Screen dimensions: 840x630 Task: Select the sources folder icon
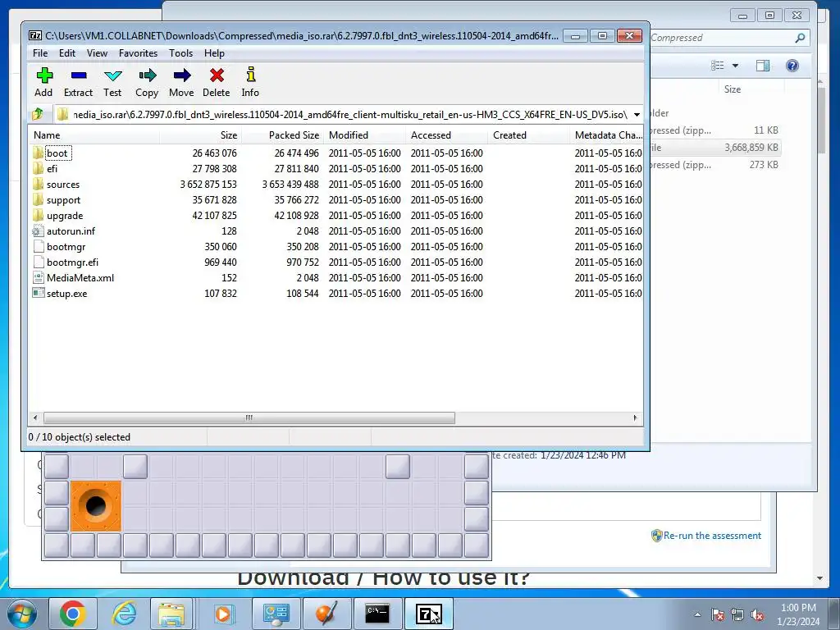click(38, 184)
